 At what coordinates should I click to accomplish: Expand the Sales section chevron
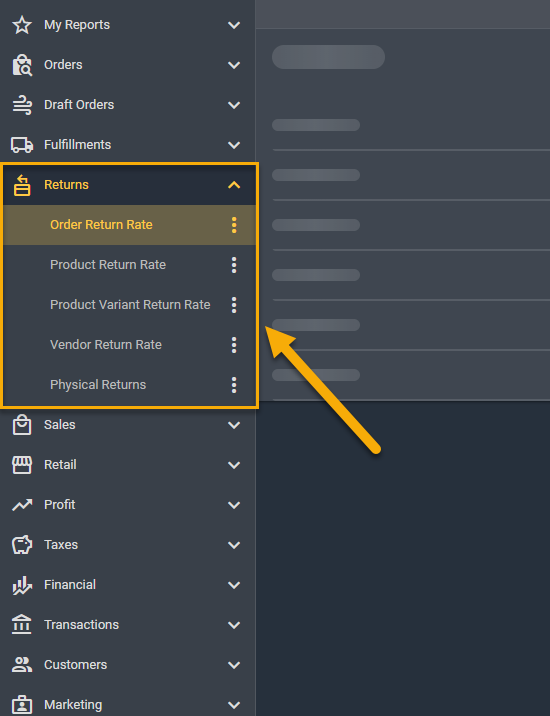234,425
